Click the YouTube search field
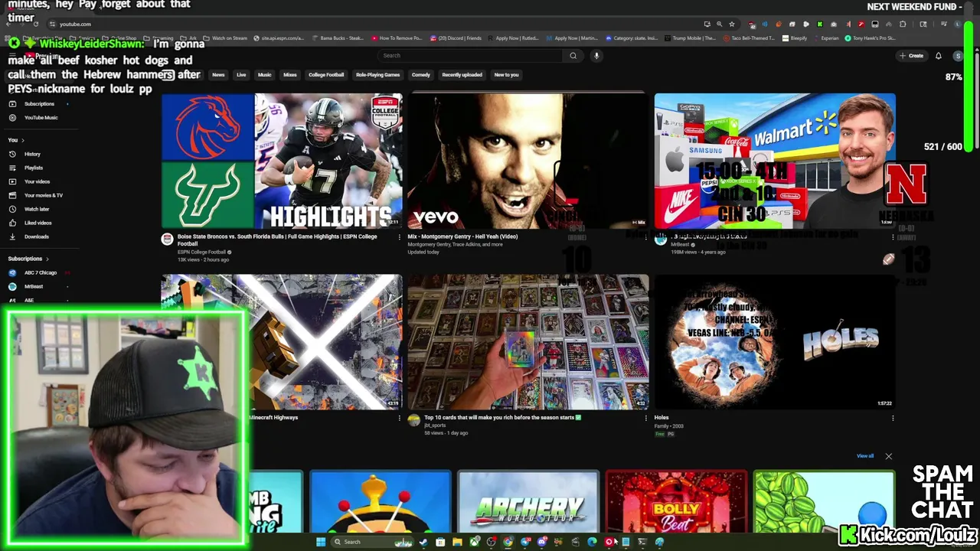Image resolution: width=980 pixels, height=551 pixels. (x=471, y=55)
